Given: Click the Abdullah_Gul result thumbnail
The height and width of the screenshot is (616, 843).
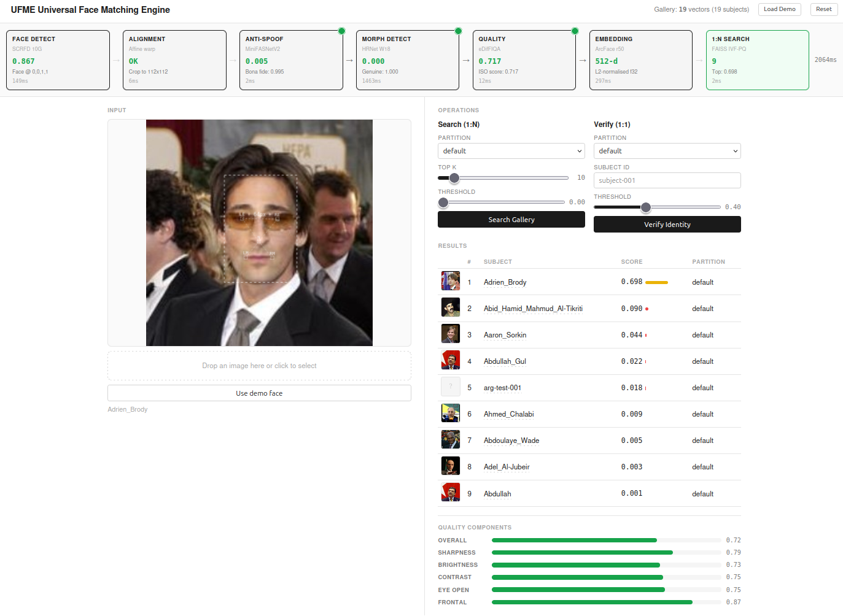Looking at the screenshot, I should click(451, 360).
